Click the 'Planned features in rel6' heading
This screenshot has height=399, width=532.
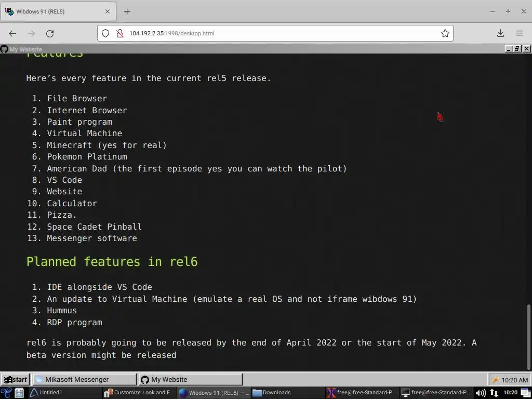112,262
